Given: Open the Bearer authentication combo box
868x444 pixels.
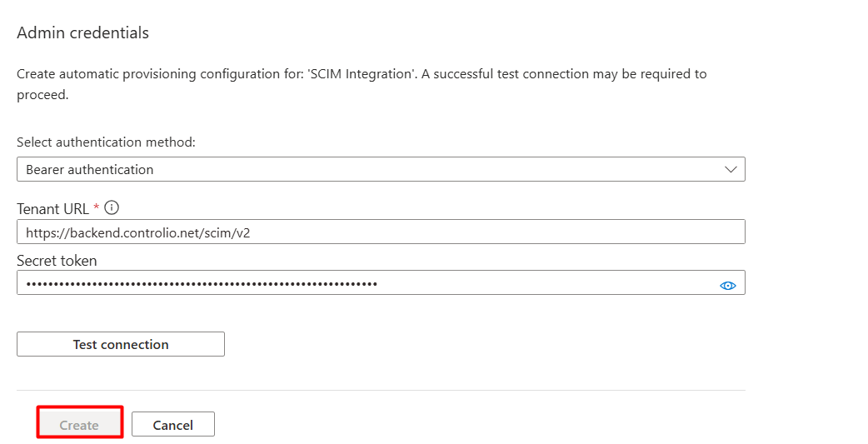Looking at the screenshot, I should point(381,169).
